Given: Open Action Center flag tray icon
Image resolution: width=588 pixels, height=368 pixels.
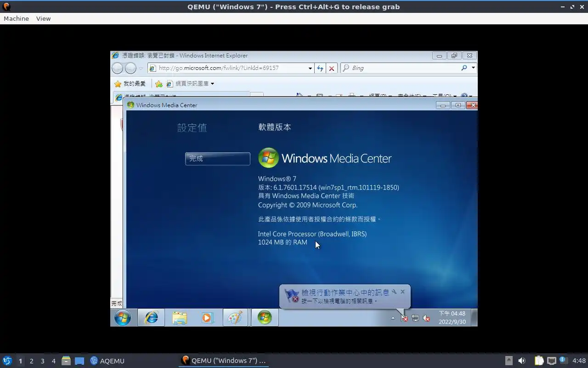Looking at the screenshot, I should click(x=404, y=318).
